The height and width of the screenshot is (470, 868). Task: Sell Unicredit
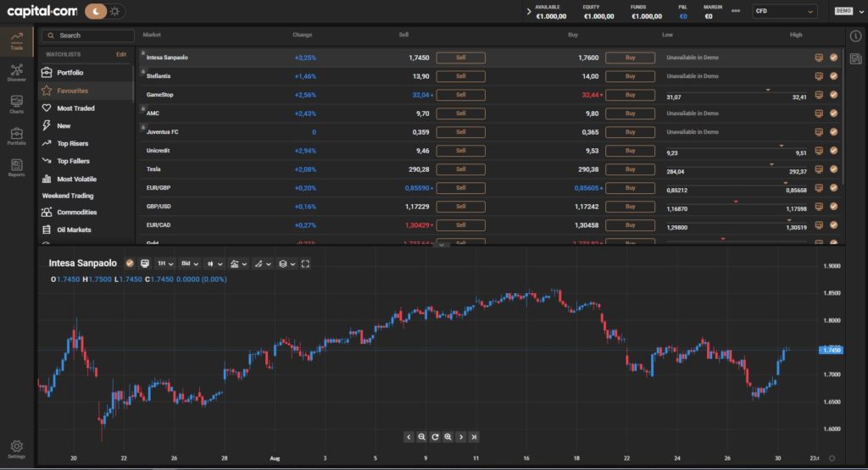[x=460, y=151]
